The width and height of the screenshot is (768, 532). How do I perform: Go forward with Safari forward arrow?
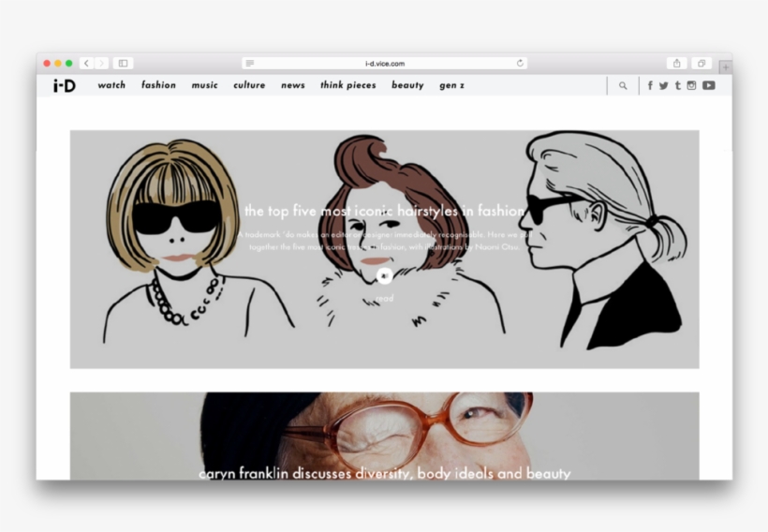(101, 63)
